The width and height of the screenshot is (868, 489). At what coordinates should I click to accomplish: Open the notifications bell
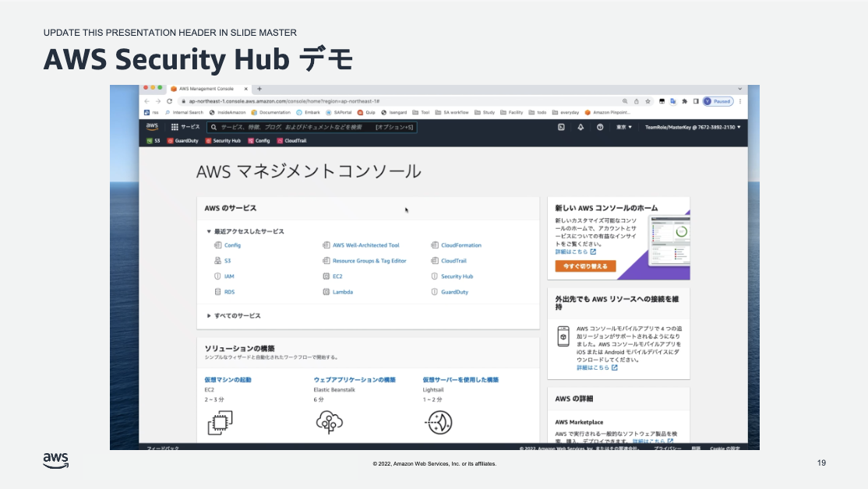tap(580, 127)
